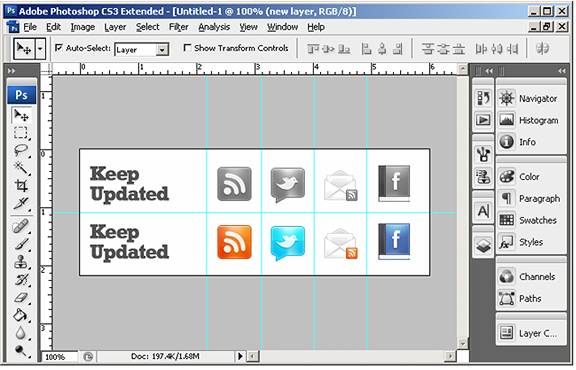The width and height of the screenshot is (576, 370).
Task: Click Distribute Left Edges icon
Action: (481, 49)
